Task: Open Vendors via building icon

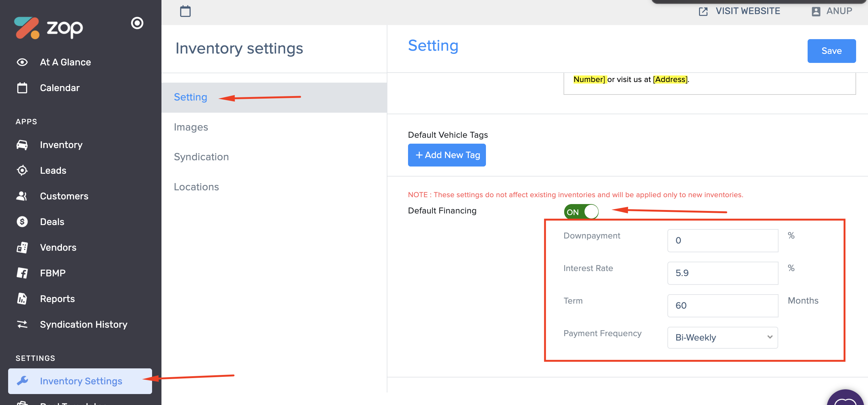Action: coord(22,247)
